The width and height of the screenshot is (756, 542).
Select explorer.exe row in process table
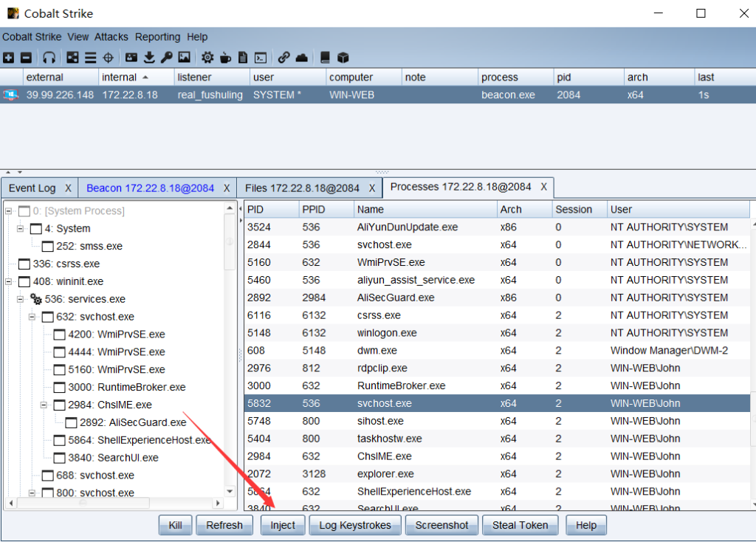(385, 474)
